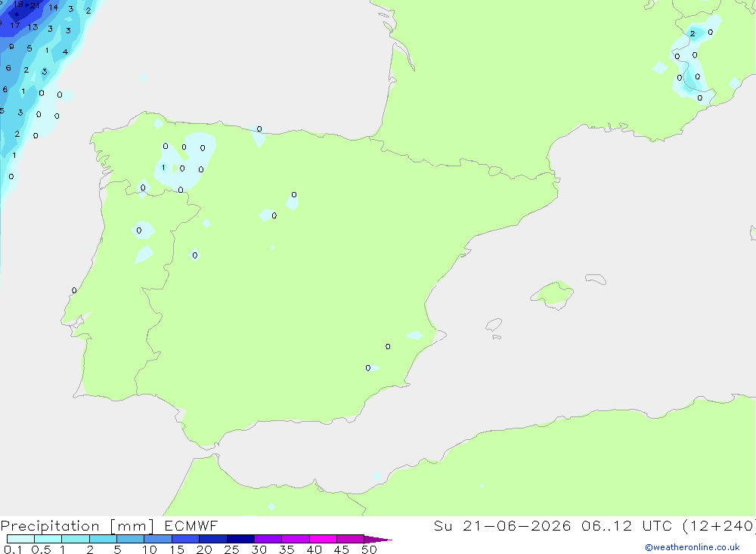Click the 'ECMWF' model label
Viewport: 756px width, 554px height.
(x=191, y=526)
